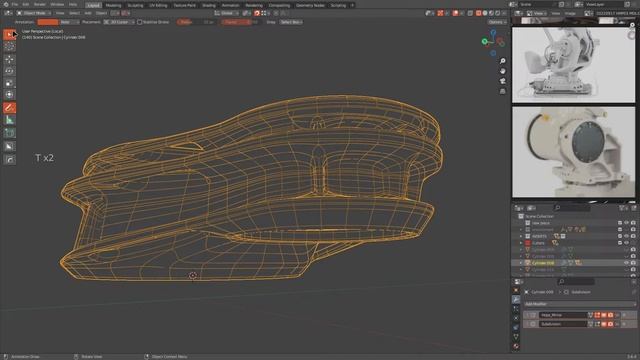Open the Object Mode dropdown

(x=33, y=13)
